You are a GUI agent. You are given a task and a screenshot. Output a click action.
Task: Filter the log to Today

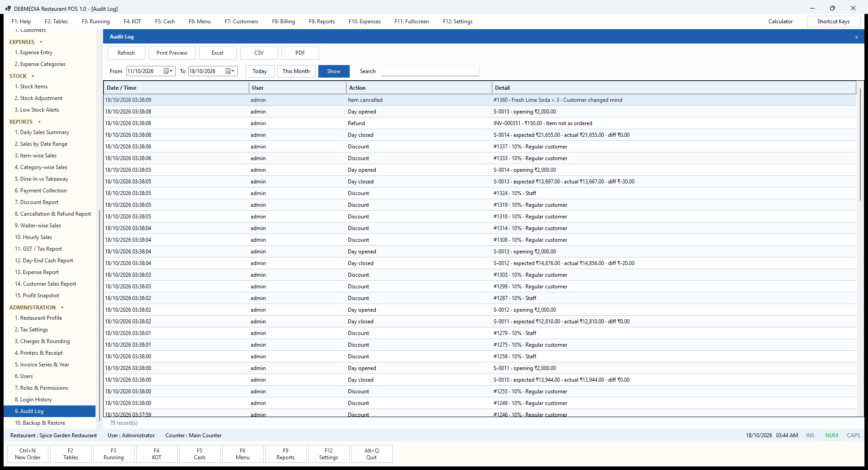[260, 71]
